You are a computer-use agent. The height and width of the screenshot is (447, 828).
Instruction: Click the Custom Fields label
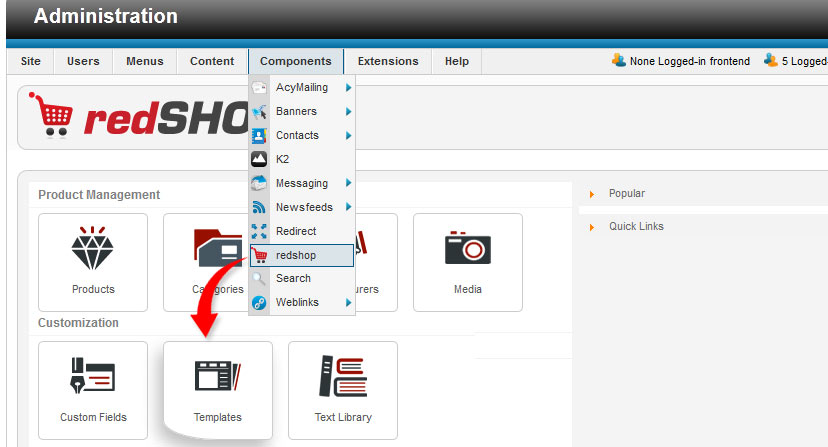tap(93, 417)
